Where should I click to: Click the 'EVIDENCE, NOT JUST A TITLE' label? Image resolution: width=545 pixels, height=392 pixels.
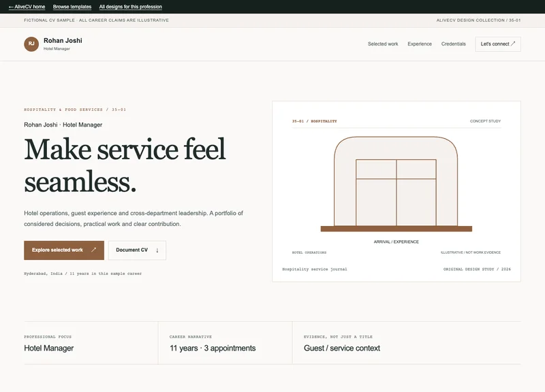[x=338, y=337]
